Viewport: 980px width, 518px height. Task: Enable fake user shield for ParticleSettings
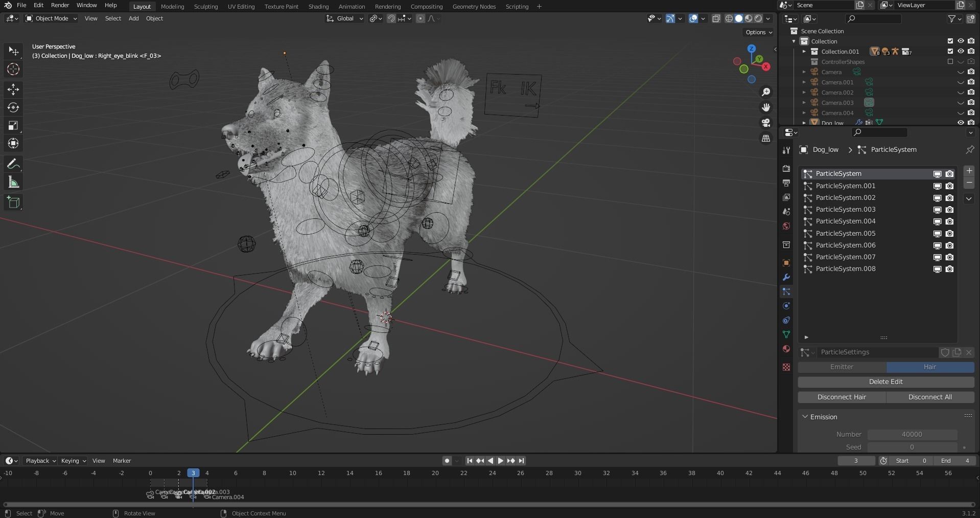(x=945, y=352)
